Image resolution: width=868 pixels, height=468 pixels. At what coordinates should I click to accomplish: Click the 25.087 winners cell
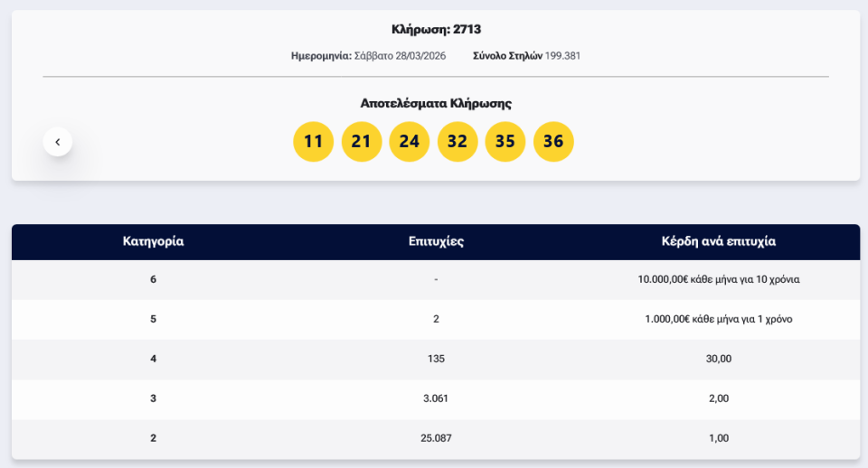pyautogui.click(x=436, y=439)
